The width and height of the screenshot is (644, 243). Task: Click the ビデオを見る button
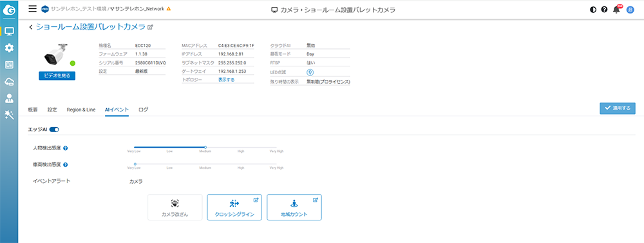pos(57,75)
